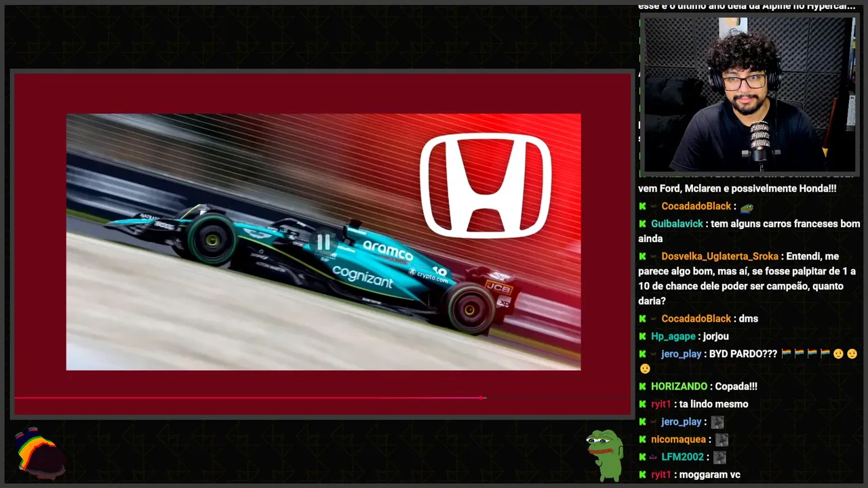Screen dimensions: 868x488
Task: Click first rainbow flag emote in jero_play's message
Action: pyautogui.click(x=787, y=354)
